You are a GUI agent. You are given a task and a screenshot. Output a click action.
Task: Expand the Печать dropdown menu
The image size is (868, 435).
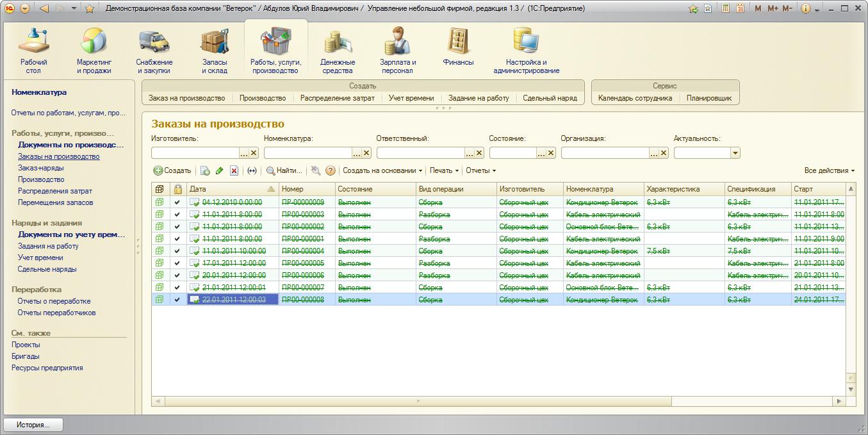(x=444, y=170)
